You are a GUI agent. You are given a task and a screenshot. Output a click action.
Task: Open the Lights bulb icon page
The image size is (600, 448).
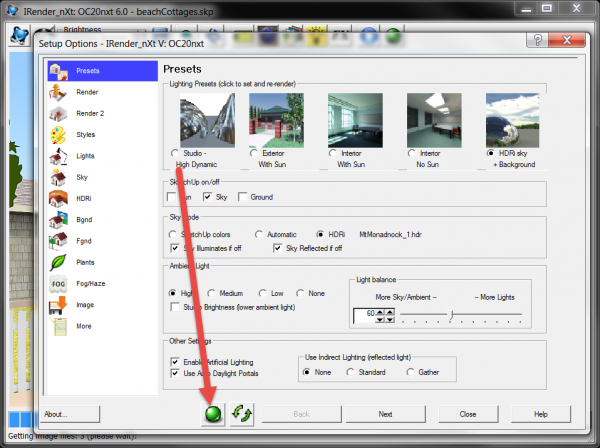pos(58,156)
